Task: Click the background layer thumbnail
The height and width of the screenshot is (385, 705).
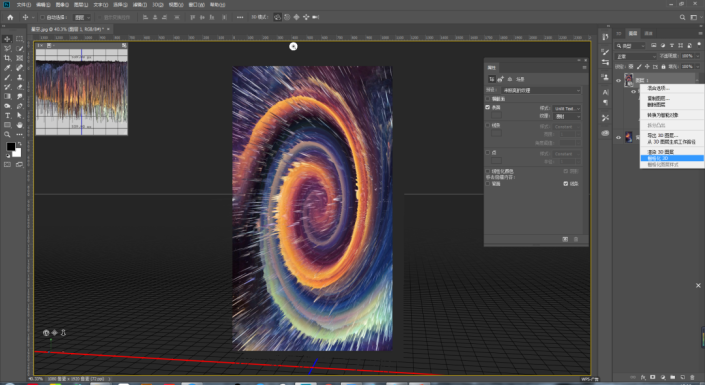Action: pos(629,137)
